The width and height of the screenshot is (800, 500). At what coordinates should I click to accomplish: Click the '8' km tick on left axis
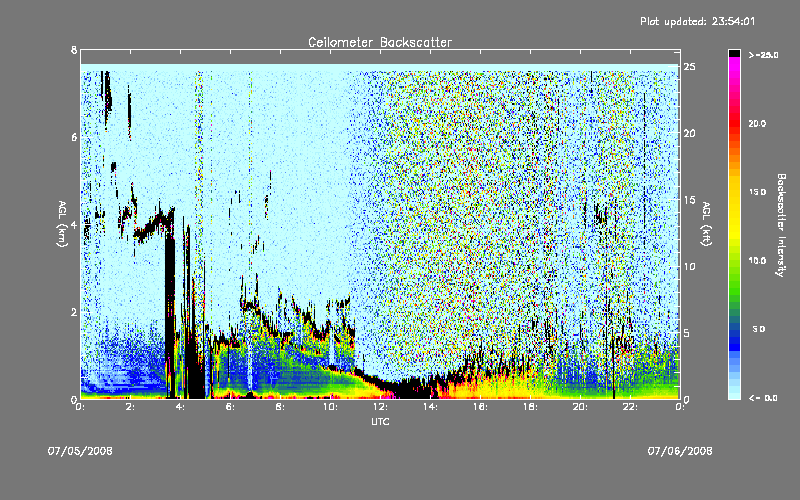coord(74,50)
